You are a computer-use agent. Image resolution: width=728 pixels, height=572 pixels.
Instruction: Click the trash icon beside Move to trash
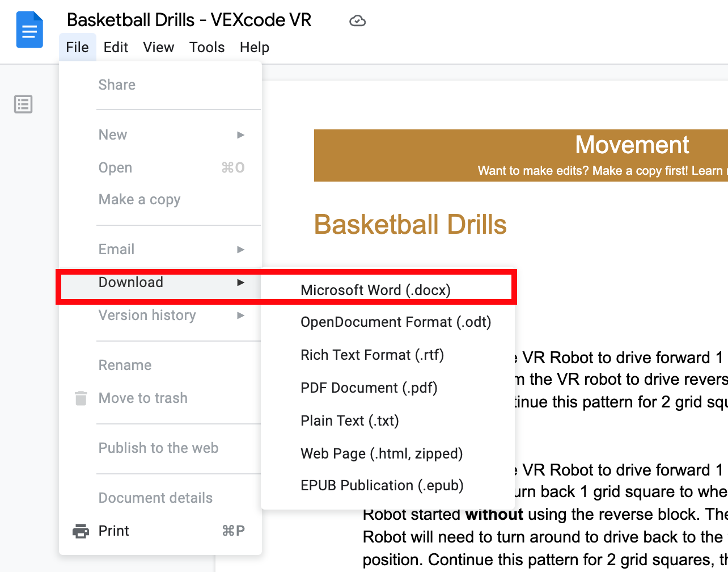pos(81,398)
